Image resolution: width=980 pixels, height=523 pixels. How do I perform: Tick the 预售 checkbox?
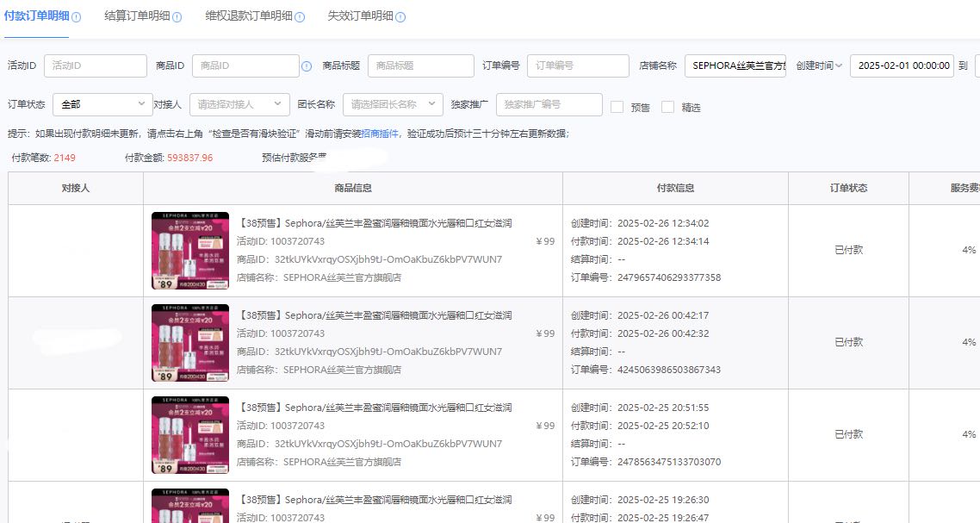click(617, 107)
